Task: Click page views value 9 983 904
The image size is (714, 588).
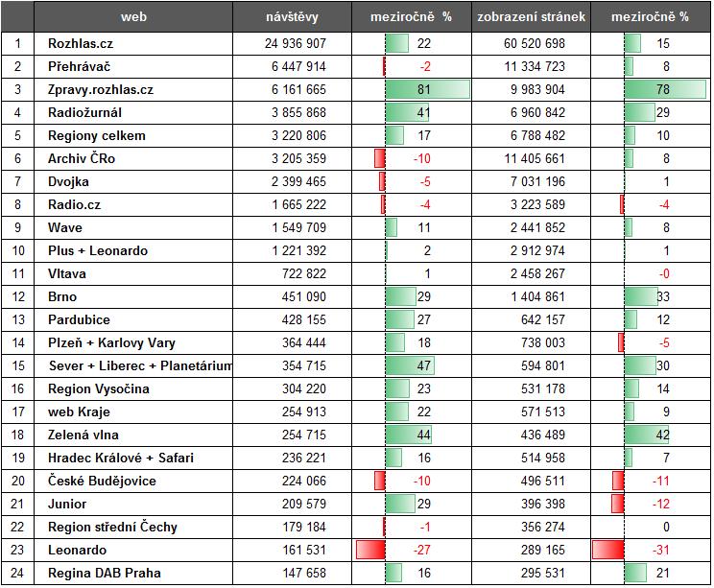Action: coord(537,89)
